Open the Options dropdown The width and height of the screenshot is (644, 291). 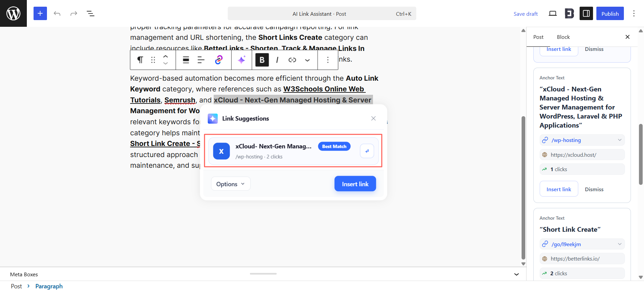[230, 184]
